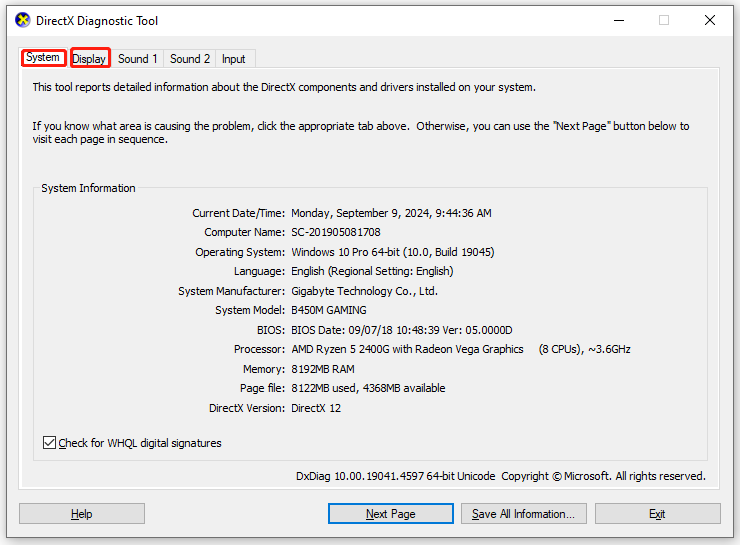Click the English (Regional Setting) language value
740x545 pixels.
click(372, 271)
